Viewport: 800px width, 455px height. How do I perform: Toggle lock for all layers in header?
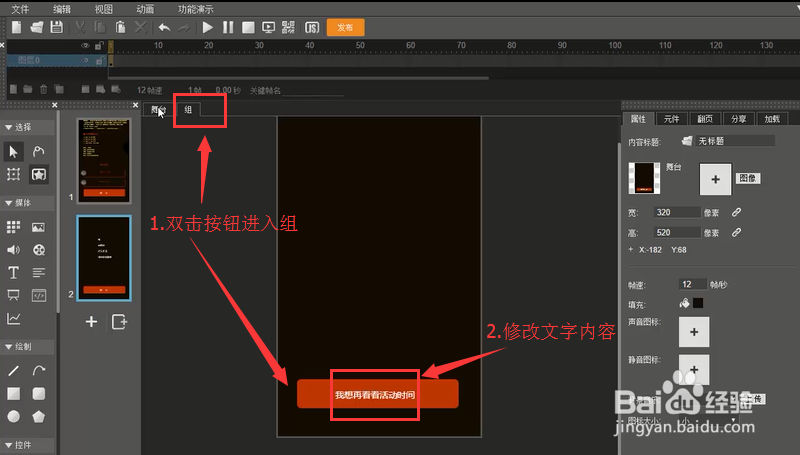click(99, 46)
